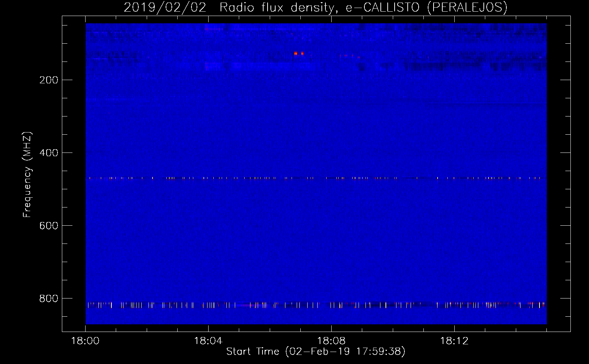Click the striped interference band below 800 MHz
Image resolution: width=589 pixels, height=364 pixels.
[316, 305]
